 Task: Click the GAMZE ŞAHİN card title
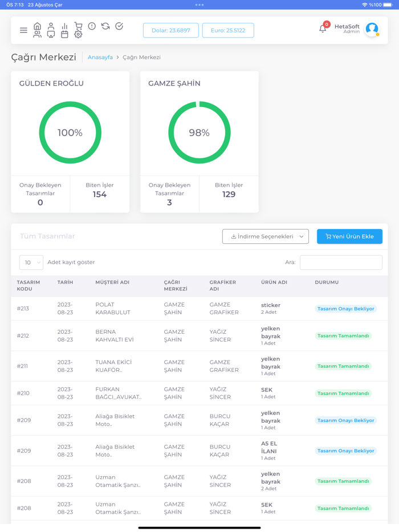(174, 84)
